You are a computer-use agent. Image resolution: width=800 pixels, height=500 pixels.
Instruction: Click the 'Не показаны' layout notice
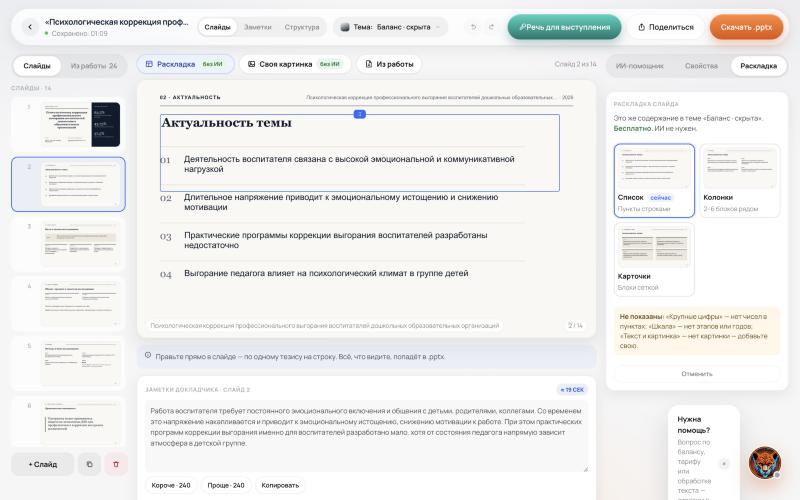696,331
